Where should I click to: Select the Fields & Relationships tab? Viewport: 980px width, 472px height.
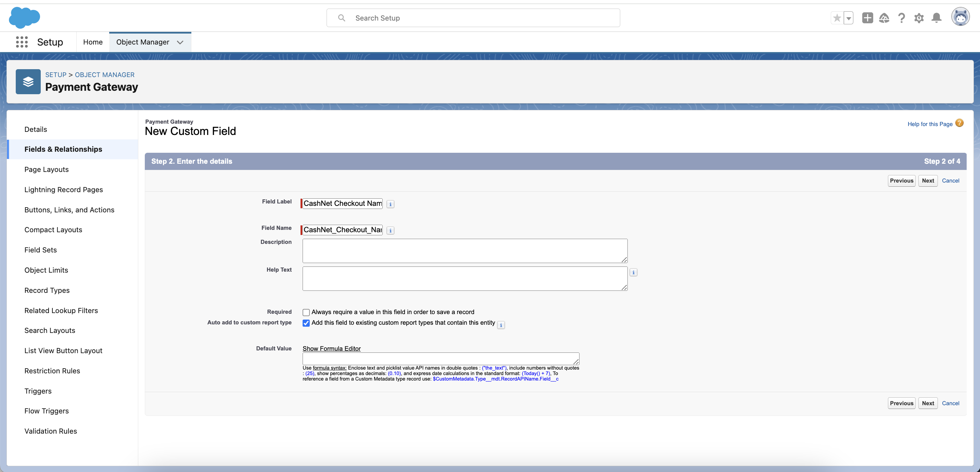point(63,149)
